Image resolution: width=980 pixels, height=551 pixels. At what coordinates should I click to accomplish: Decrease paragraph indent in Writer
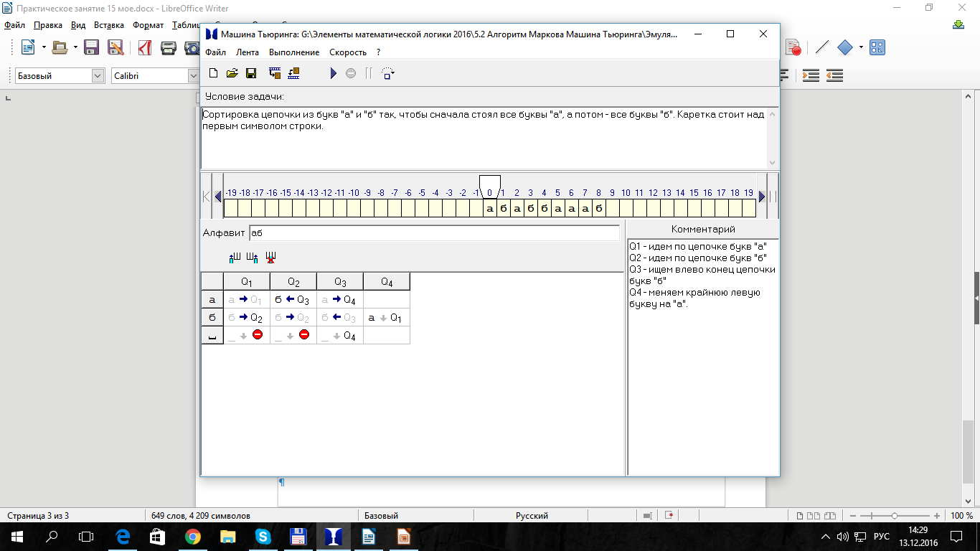tap(834, 75)
